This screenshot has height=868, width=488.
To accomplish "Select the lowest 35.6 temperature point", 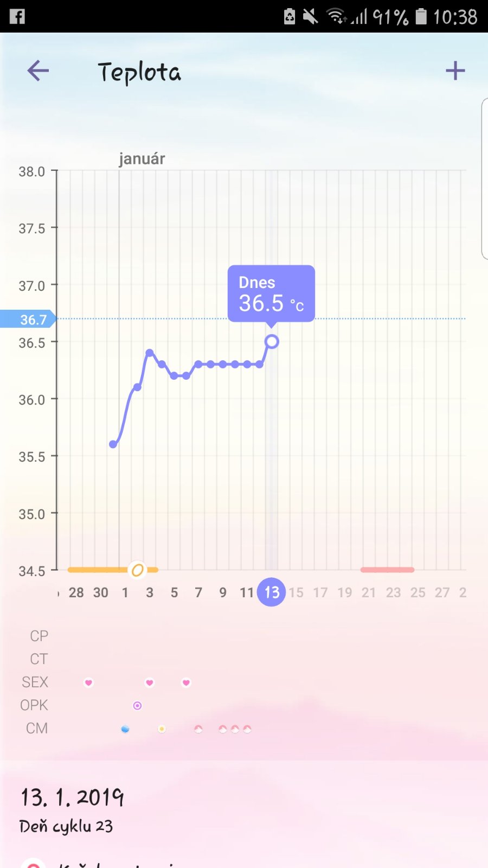I will 113,444.
